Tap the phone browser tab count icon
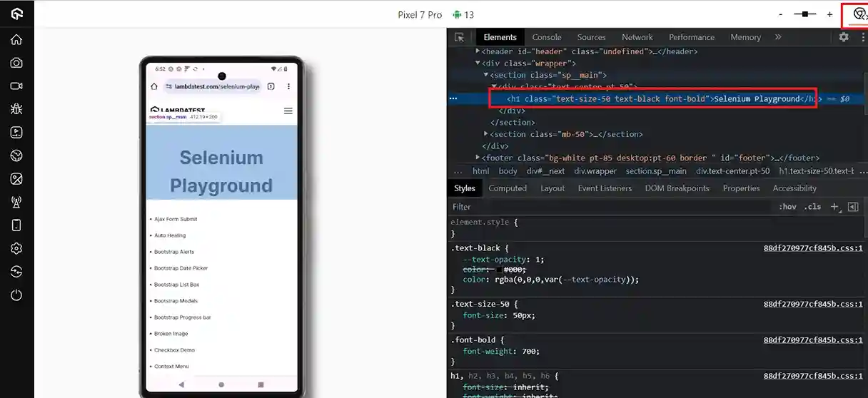Image resolution: width=868 pixels, height=398 pixels. 271,86
